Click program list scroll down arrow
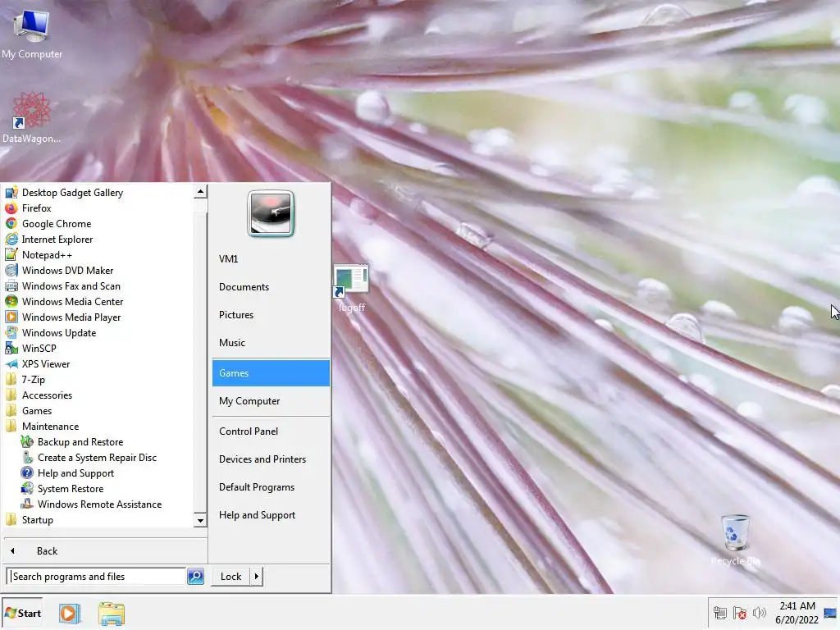Image resolution: width=840 pixels, height=630 pixels. click(200, 520)
